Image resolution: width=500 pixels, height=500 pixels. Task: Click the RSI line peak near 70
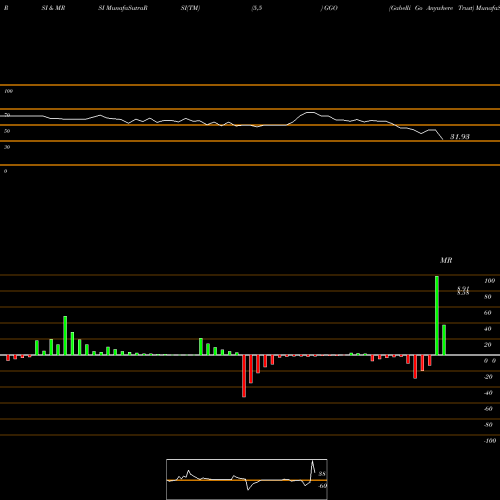[310, 113]
